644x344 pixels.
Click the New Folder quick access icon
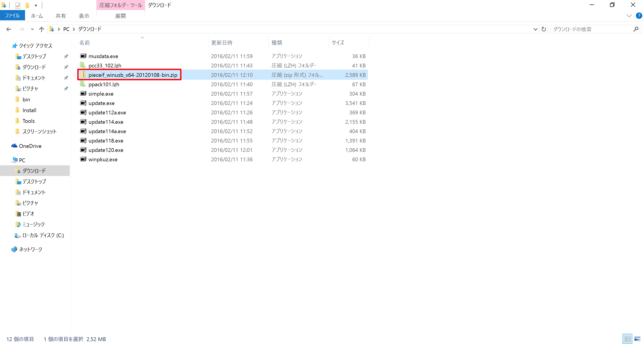coord(28,5)
